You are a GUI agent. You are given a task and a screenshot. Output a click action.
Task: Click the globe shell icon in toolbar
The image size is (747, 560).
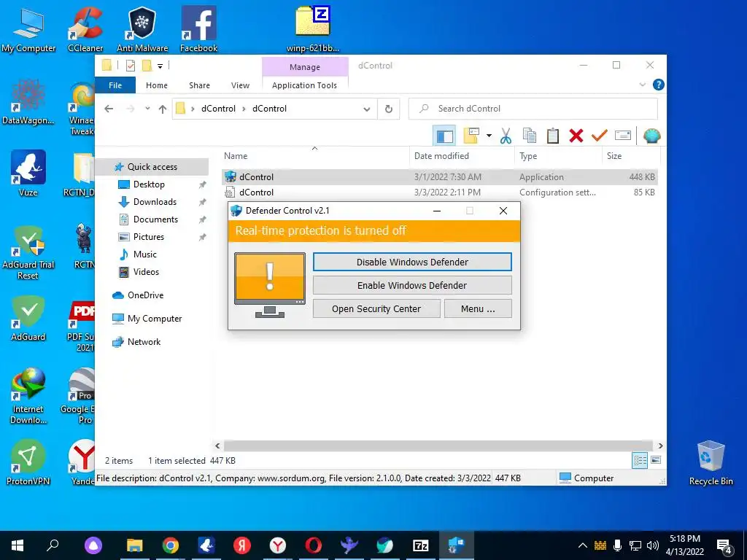pos(651,136)
